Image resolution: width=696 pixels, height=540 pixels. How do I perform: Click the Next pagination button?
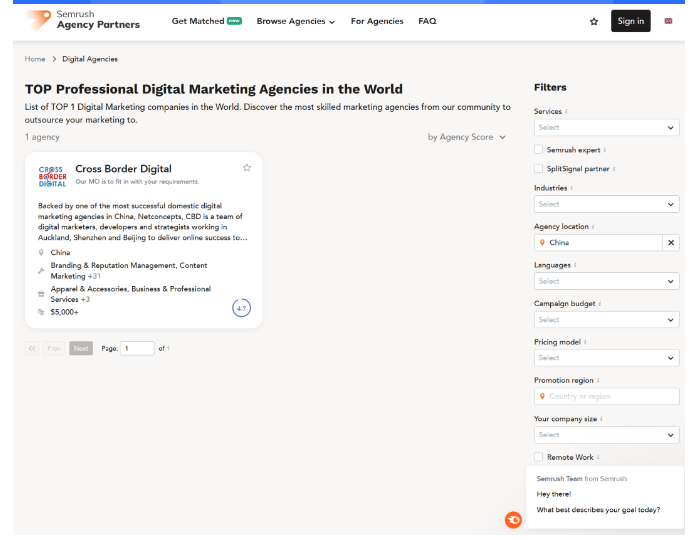[x=81, y=348]
